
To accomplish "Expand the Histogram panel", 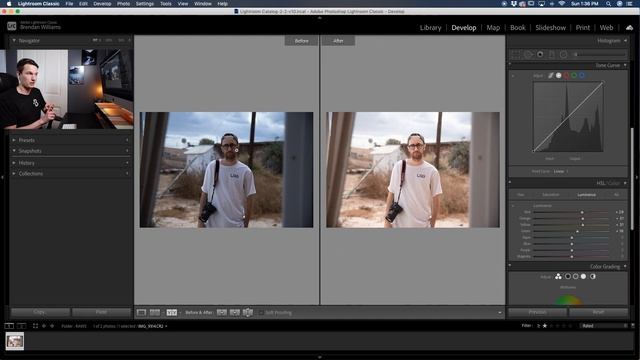I will click(x=625, y=41).
